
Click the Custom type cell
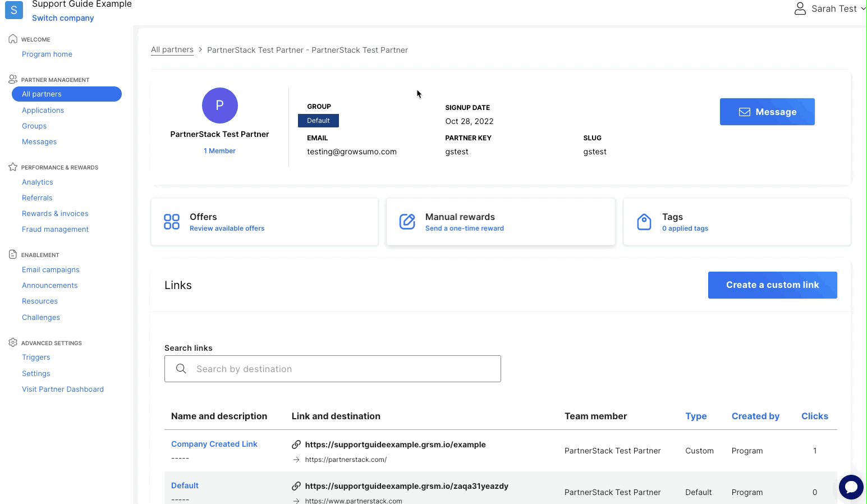(x=699, y=451)
